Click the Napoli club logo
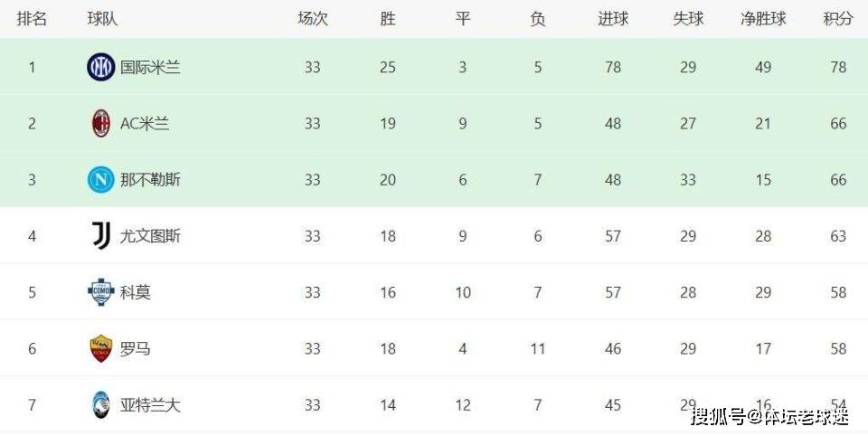The image size is (868, 436). coord(100,180)
